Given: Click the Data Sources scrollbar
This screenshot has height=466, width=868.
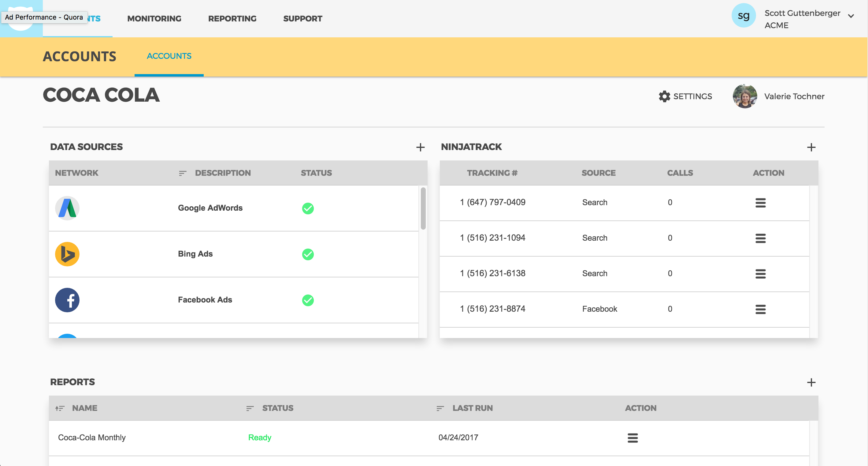Looking at the screenshot, I should (x=423, y=209).
